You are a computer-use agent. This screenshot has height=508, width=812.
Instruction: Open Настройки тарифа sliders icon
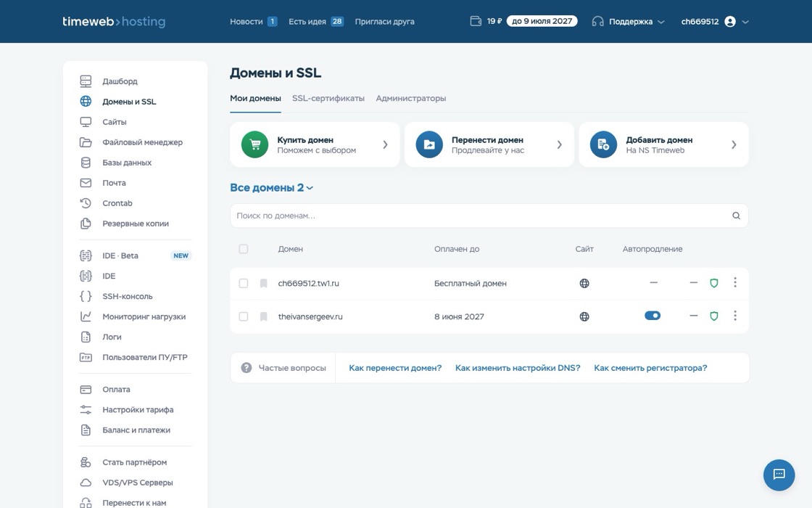point(86,409)
